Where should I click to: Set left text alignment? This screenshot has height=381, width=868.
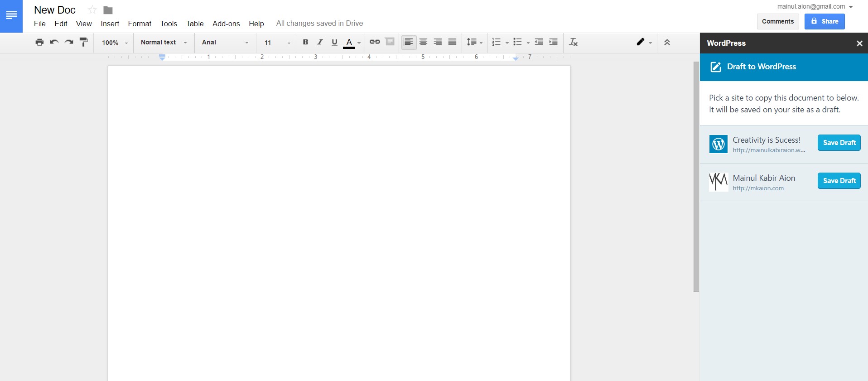pyautogui.click(x=409, y=42)
